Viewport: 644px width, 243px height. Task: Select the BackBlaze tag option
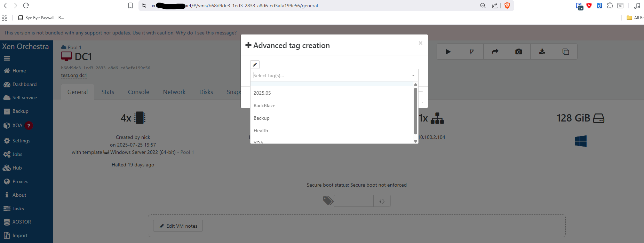332,105
